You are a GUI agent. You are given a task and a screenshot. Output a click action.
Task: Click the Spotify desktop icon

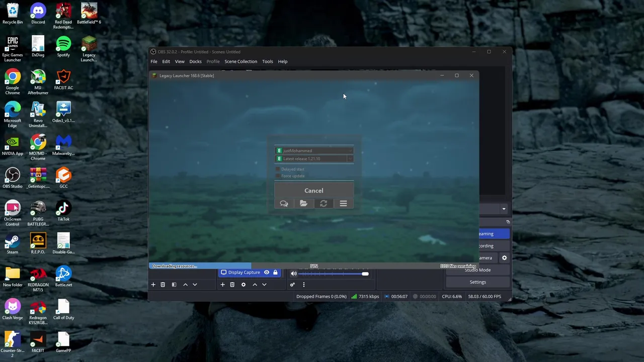[x=63, y=47]
